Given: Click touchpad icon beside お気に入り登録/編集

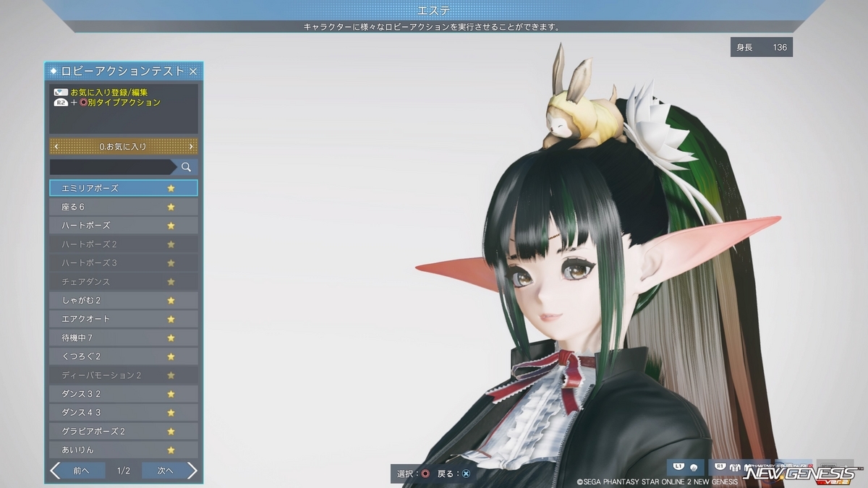Looking at the screenshot, I should 61,93.
